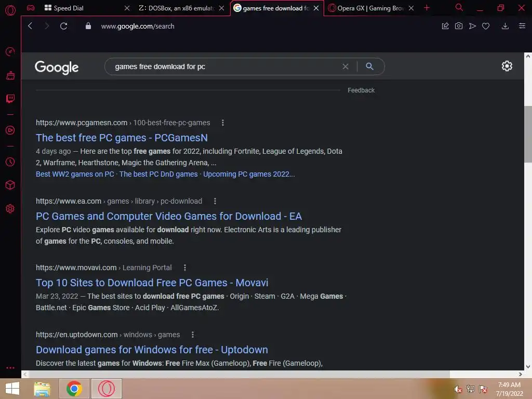The height and width of the screenshot is (399, 532).
Task: Search in tabs magnifier icon
Action: coord(459,7)
